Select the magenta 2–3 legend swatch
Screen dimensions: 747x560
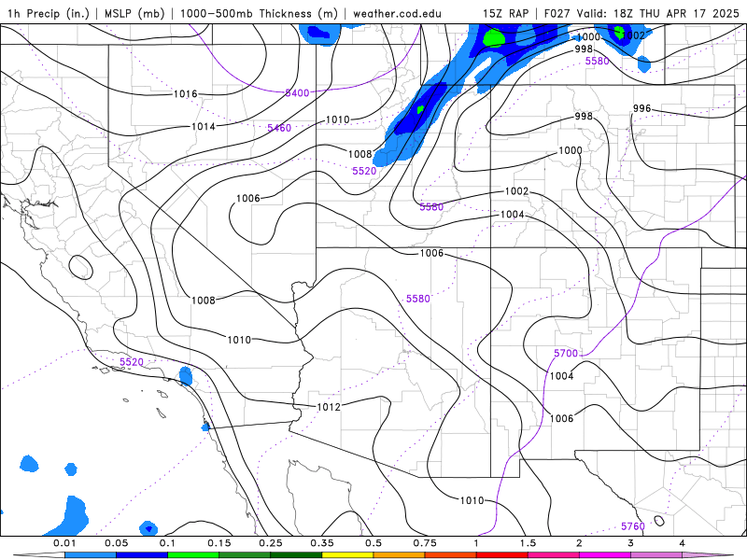[605, 555]
